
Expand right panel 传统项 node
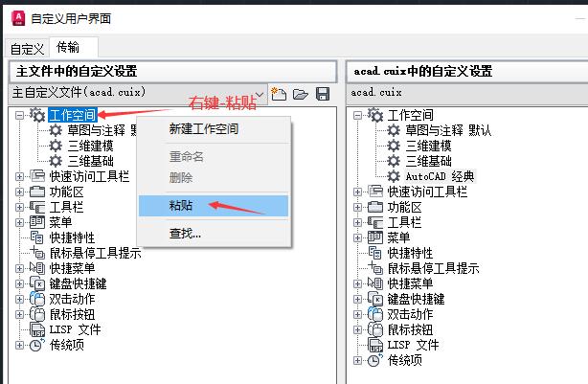point(357,360)
